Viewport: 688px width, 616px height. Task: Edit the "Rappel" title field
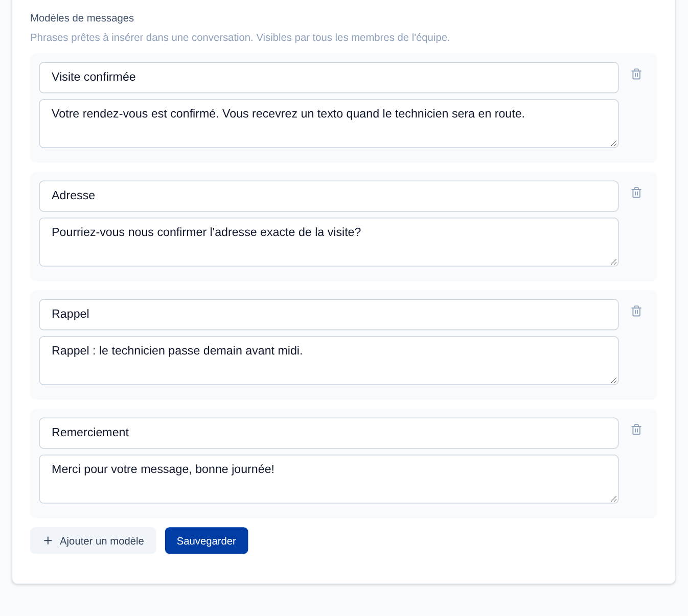tap(329, 315)
